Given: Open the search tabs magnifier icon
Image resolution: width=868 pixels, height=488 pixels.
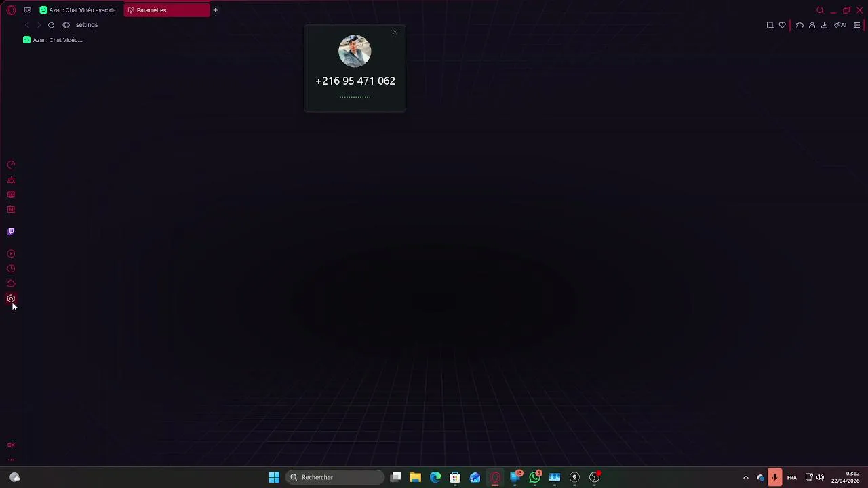Looking at the screenshot, I should point(820,10).
